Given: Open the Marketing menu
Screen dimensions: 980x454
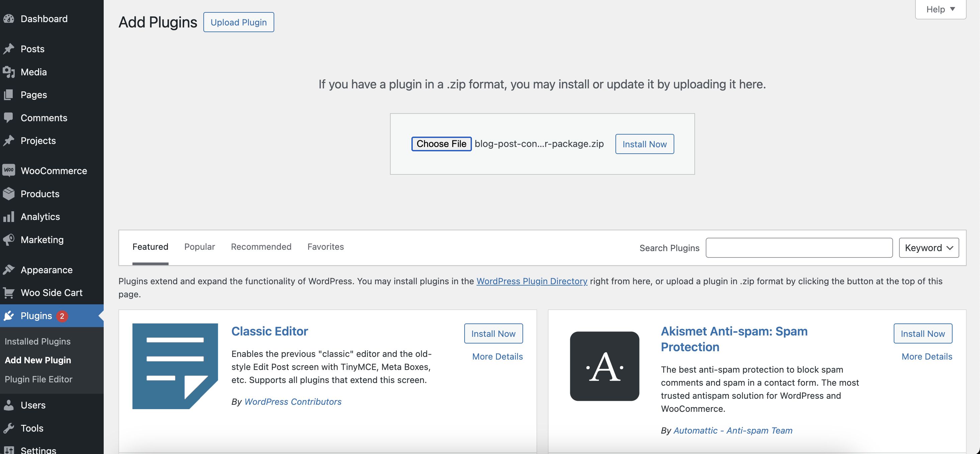Looking at the screenshot, I should (x=52, y=240).
